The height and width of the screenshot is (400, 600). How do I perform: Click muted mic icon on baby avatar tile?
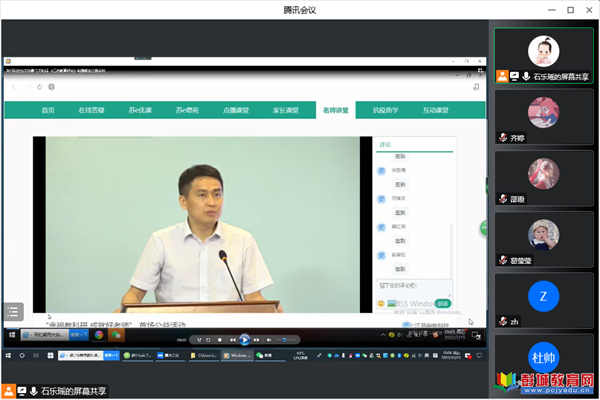pos(503,260)
